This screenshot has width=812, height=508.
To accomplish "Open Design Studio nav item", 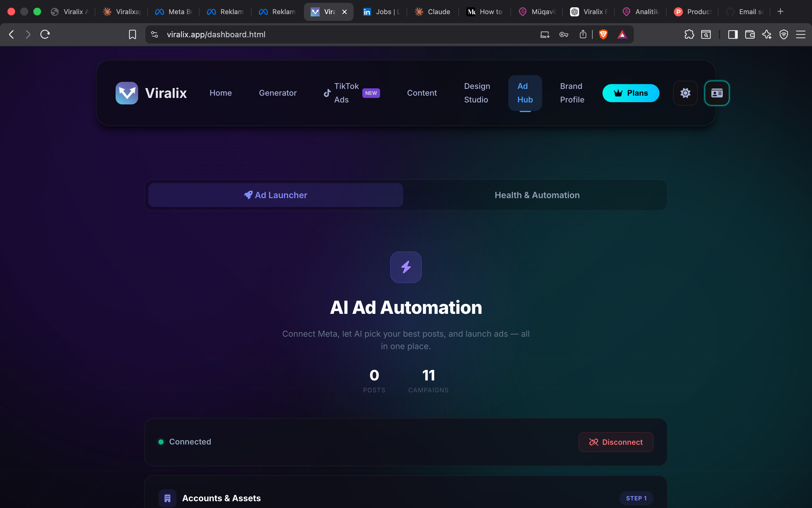I will tap(477, 93).
